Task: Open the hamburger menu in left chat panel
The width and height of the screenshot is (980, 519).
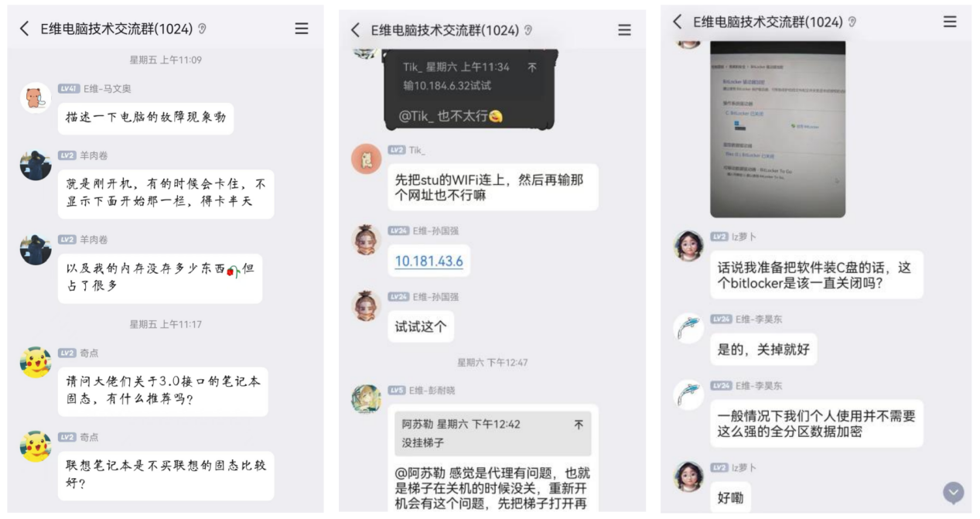Action: coord(302,29)
